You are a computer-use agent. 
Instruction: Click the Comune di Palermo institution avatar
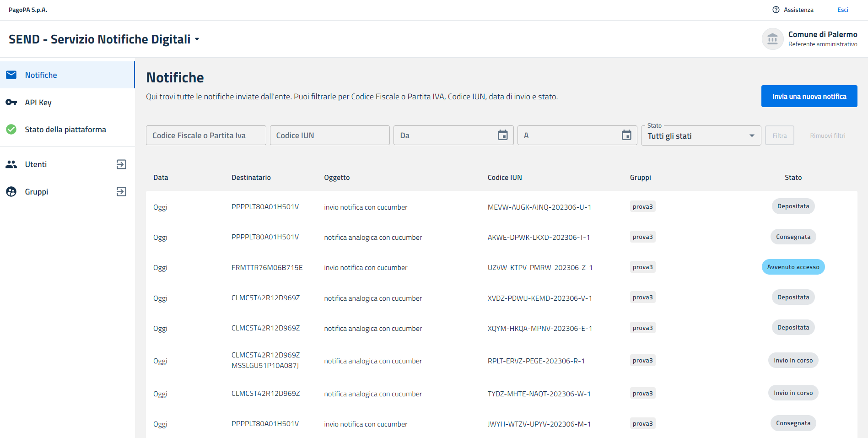point(772,39)
